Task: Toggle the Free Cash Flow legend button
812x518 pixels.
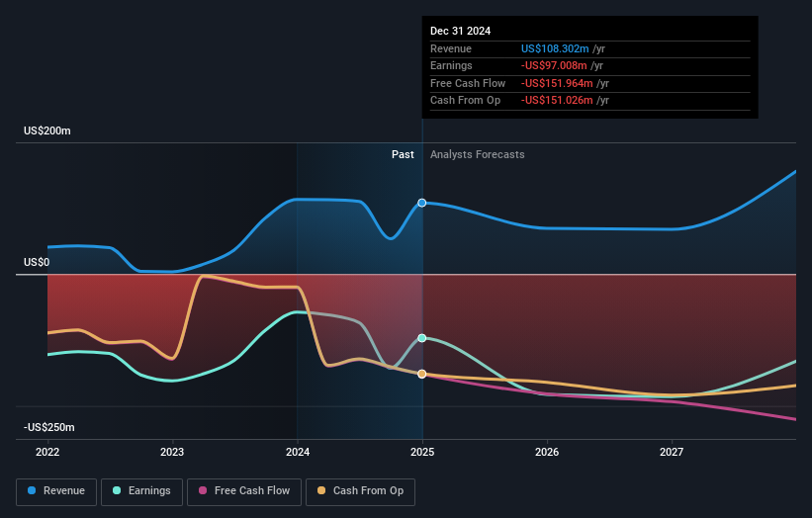Action: pos(244,491)
